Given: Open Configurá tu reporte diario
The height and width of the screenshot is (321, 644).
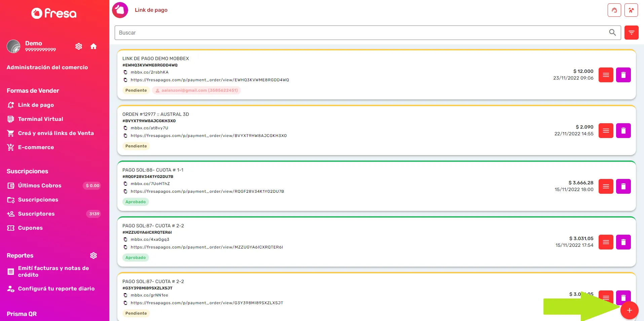Looking at the screenshot, I should coord(56,288).
